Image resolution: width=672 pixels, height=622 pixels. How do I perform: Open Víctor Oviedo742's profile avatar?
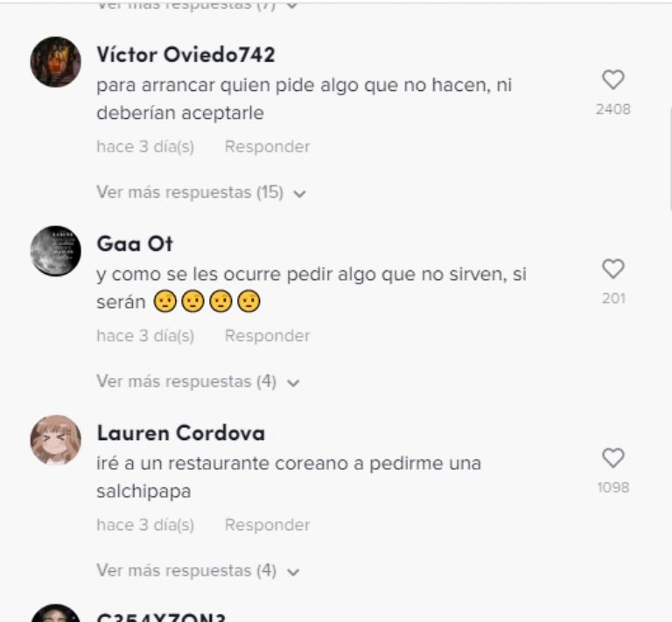(56, 62)
